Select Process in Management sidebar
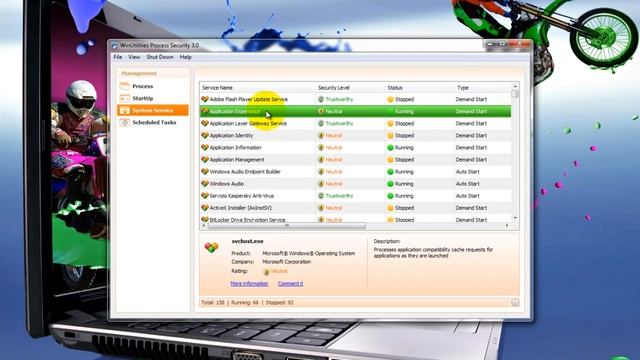Screen dimensions: 640x360 pos(142,87)
